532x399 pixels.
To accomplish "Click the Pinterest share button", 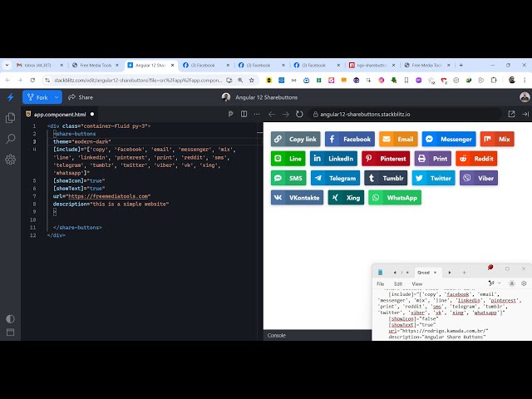I will (387, 159).
